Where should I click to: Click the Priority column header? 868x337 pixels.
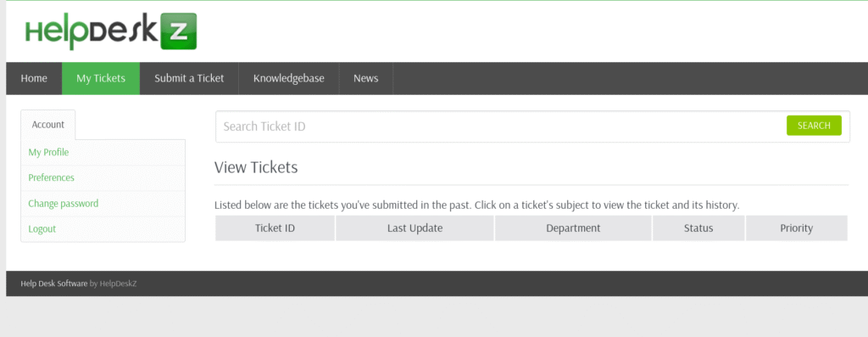pos(797,227)
